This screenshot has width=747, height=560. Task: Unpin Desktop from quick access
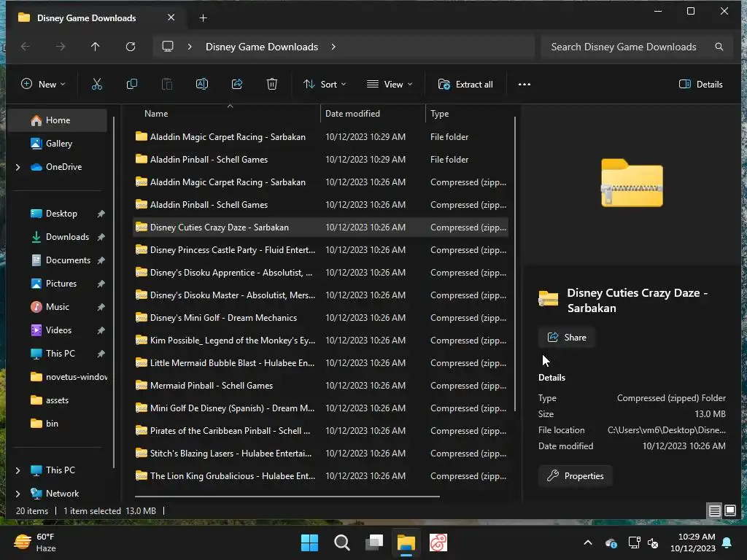tap(101, 214)
